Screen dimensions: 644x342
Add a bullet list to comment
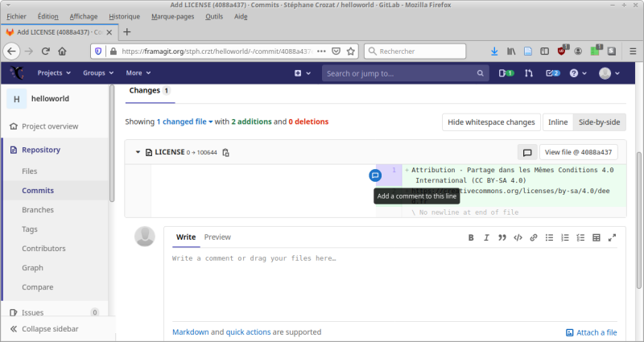pos(549,237)
